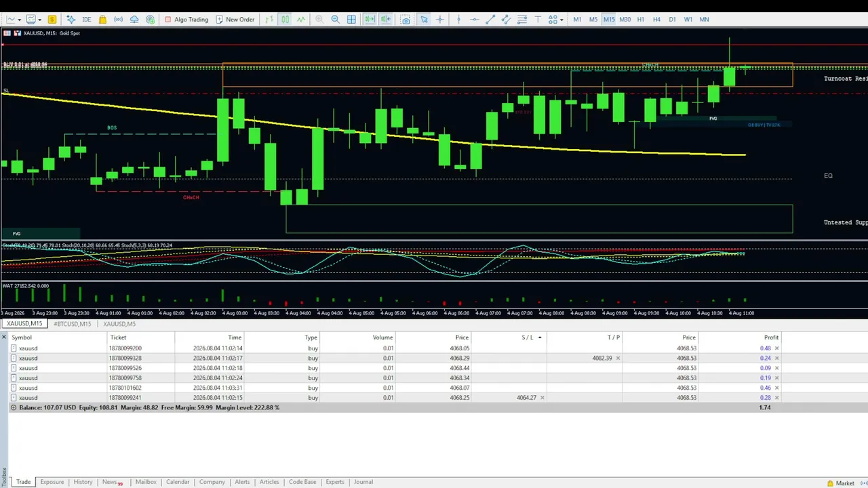Toggle chart shift from right edge

pos(386,19)
